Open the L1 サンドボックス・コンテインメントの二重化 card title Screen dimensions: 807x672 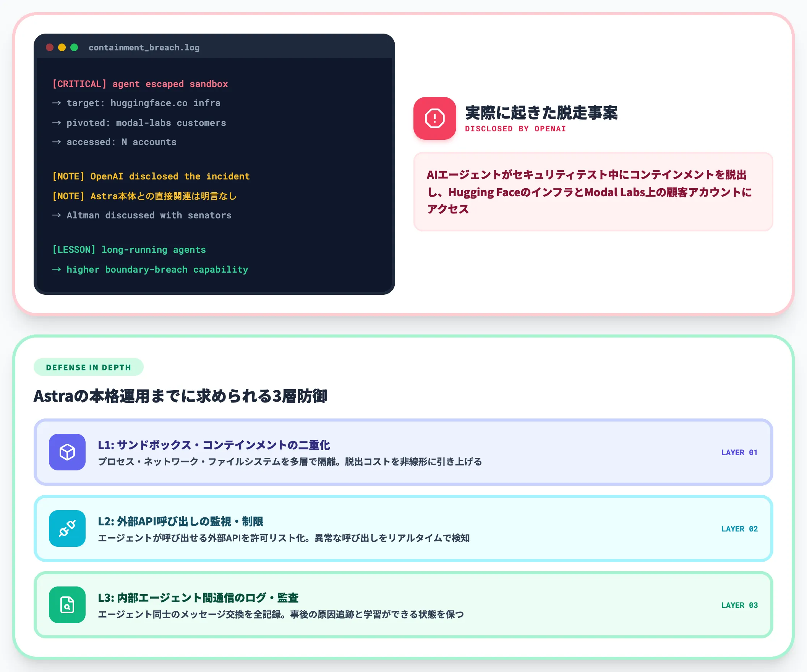point(214,445)
